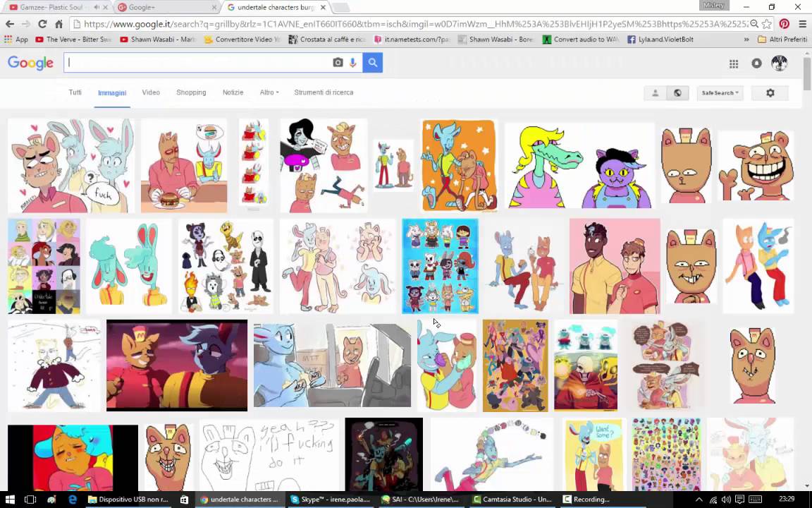Open the Google account avatar
812x508 pixels.
coord(780,64)
